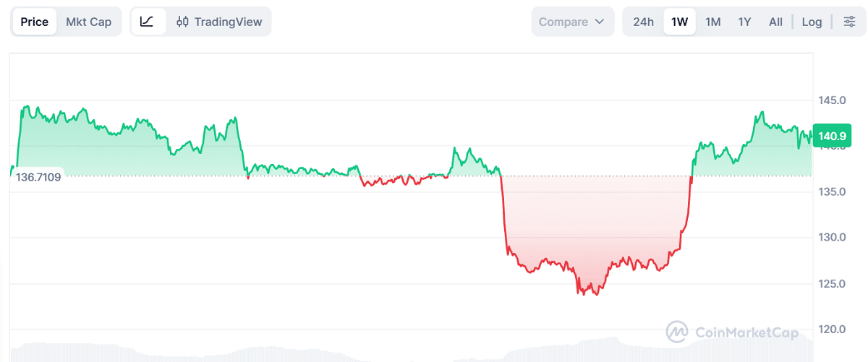Open chart settings sliders icon
Image resolution: width=868 pixels, height=362 pixels.
(848, 22)
